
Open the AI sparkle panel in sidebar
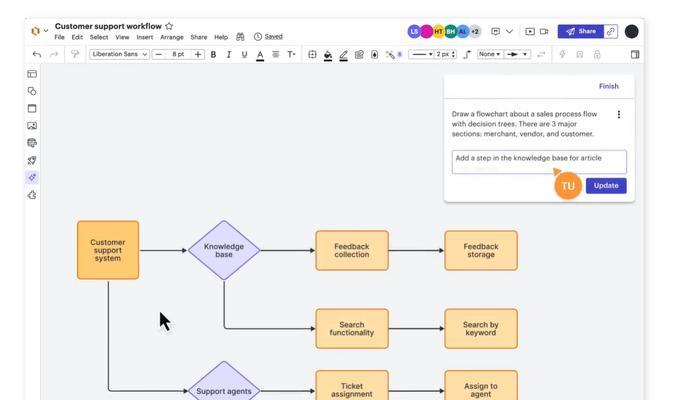tap(32, 178)
